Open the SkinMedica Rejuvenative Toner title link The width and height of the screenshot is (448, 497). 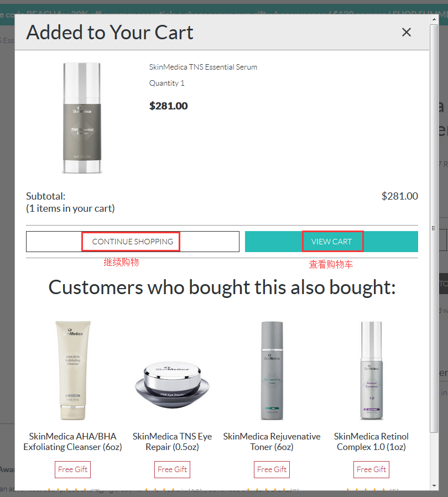(272, 441)
